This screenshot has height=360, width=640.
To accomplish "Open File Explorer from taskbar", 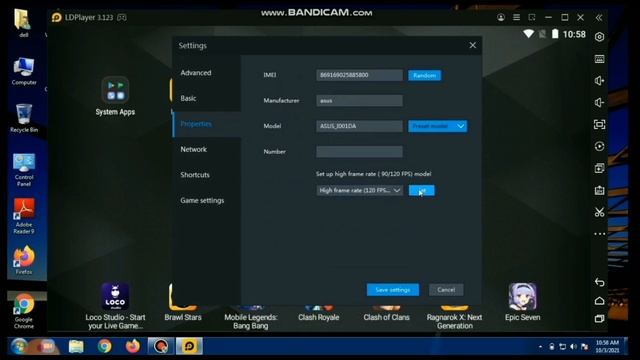I will tap(76, 347).
